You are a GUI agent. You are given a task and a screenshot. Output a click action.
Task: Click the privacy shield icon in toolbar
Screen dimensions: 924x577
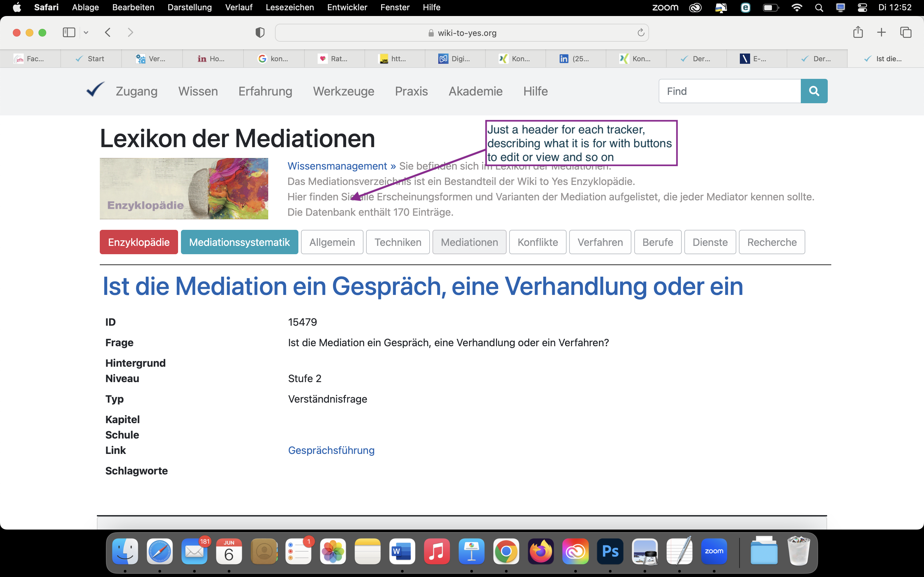[260, 33]
